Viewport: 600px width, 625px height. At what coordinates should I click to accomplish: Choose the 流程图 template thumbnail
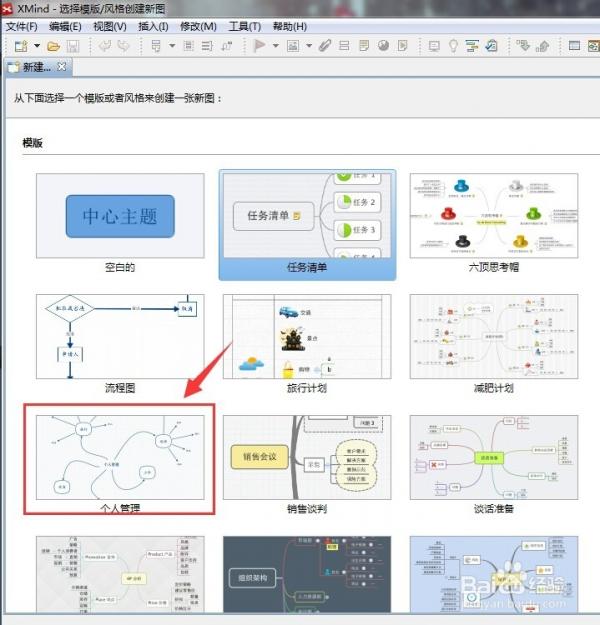point(120,336)
